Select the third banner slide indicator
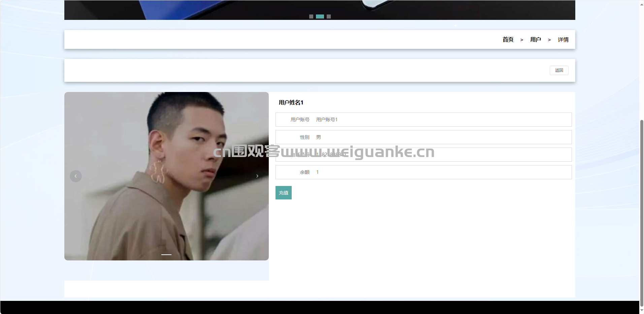Image resolution: width=644 pixels, height=314 pixels. click(x=329, y=17)
